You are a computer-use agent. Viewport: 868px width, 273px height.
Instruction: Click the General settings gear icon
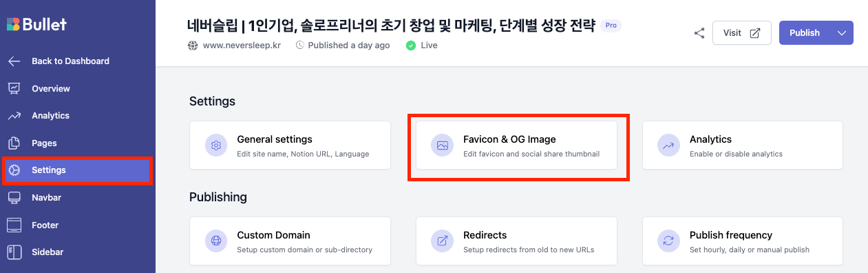pyautogui.click(x=216, y=145)
